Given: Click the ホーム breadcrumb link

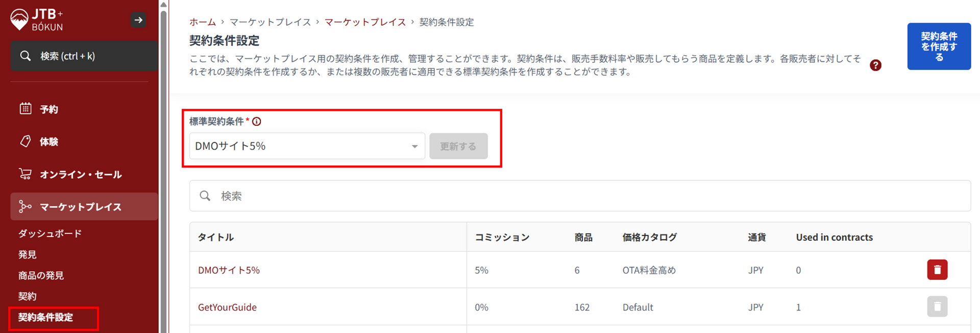Looking at the screenshot, I should (x=203, y=22).
